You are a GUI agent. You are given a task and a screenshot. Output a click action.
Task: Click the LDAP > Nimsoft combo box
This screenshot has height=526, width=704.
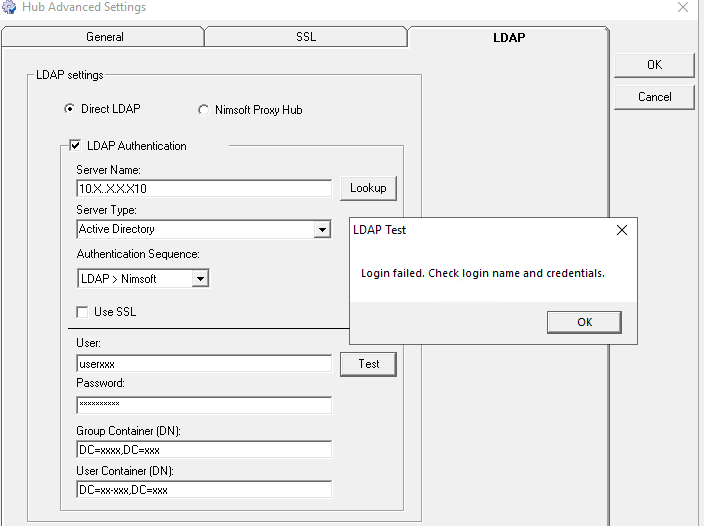(143, 279)
